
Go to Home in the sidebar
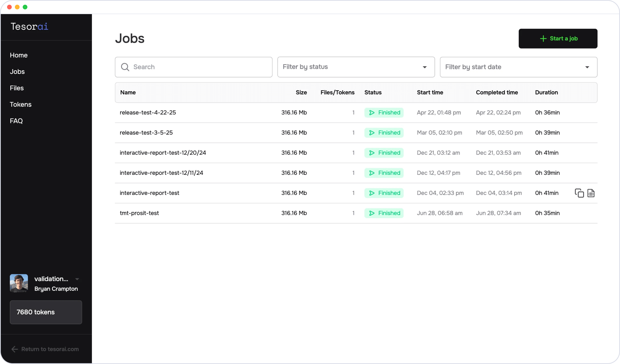coord(19,55)
